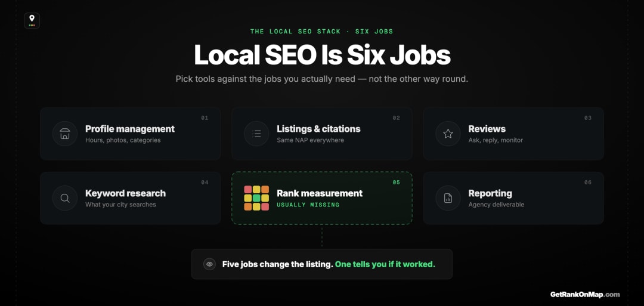The image size is (644, 306).
Task: Click green 'One tells you if it worked.'
Action: 385,264
